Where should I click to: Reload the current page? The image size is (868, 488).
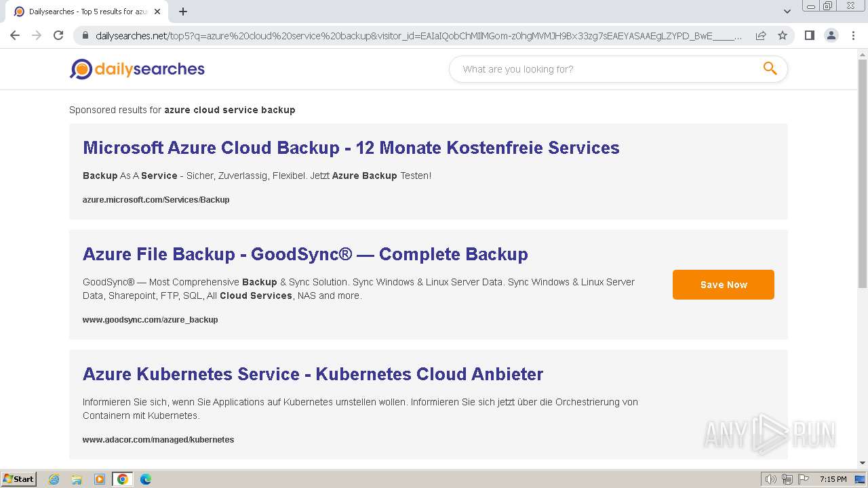pos(58,35)
